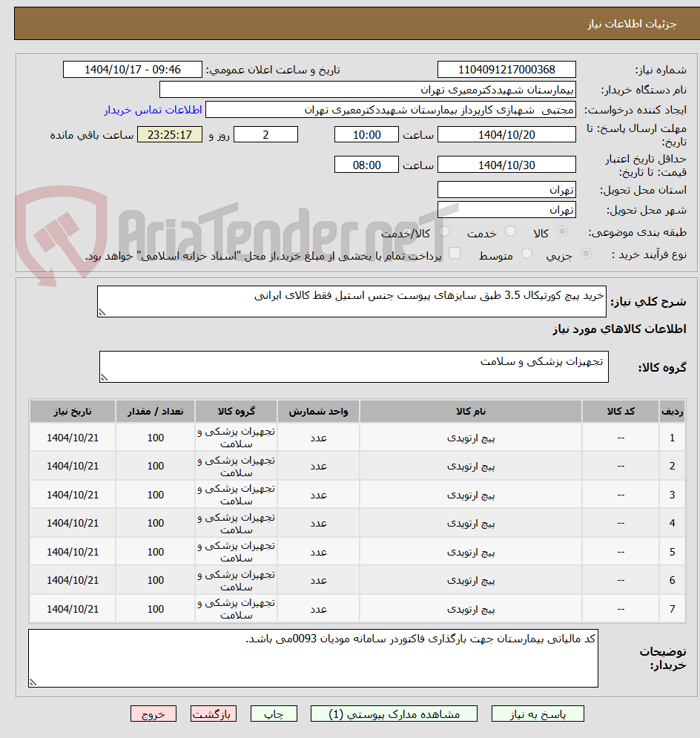This screenshot has width=700, height=738.
Task: Select the کالا radio button
Action: (562, 231)
